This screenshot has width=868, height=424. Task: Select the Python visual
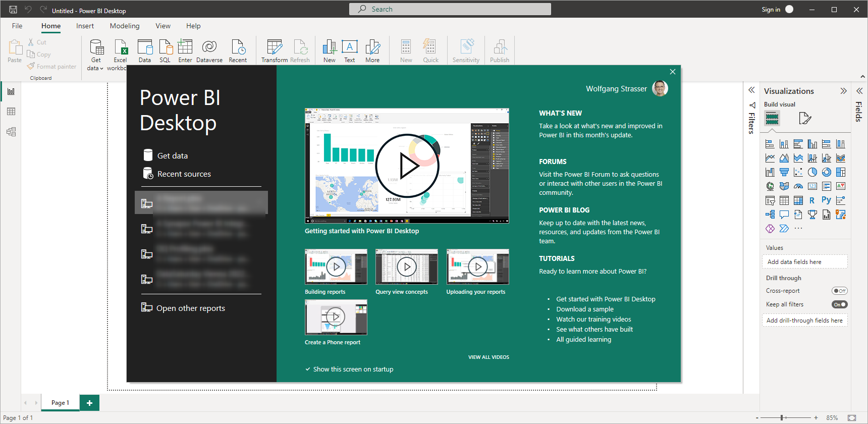(826, 200)
